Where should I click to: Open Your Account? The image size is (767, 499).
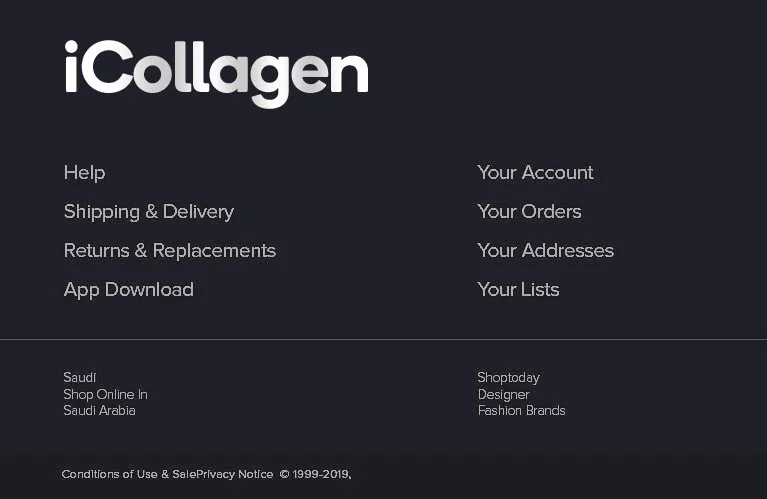click(535, 173)
